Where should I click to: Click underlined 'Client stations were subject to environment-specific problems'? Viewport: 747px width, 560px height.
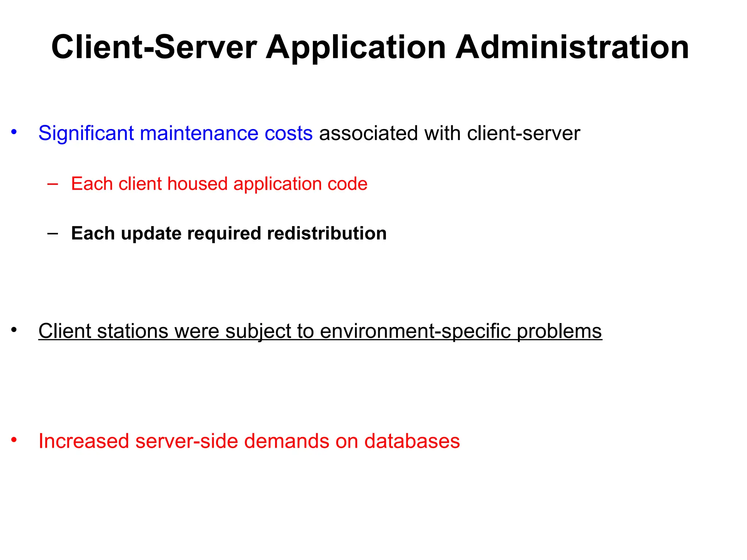(320, 331)
